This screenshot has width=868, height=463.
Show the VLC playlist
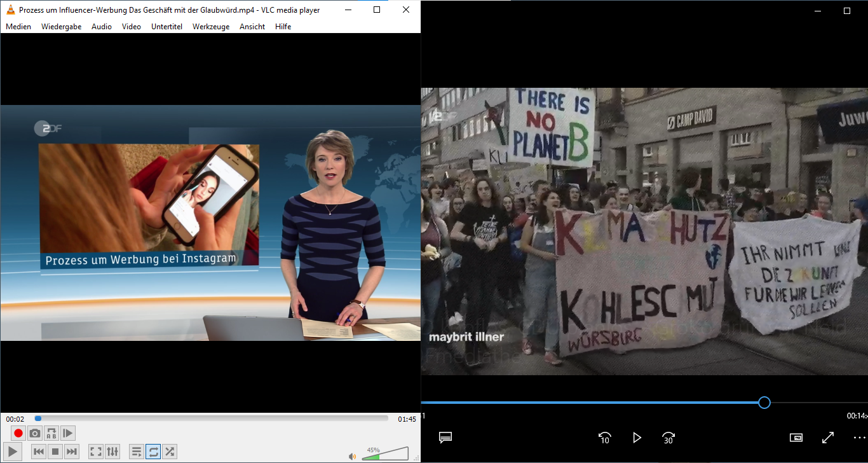point(137,452)
